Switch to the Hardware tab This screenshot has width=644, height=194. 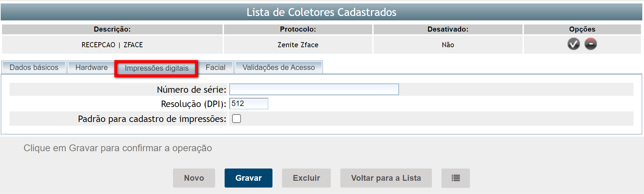tap(91, 68)
